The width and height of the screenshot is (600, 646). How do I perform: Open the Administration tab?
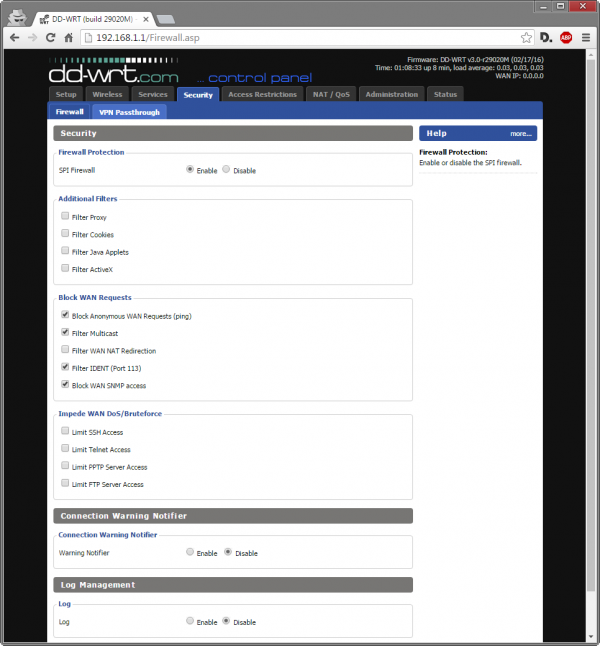[392, 94]
